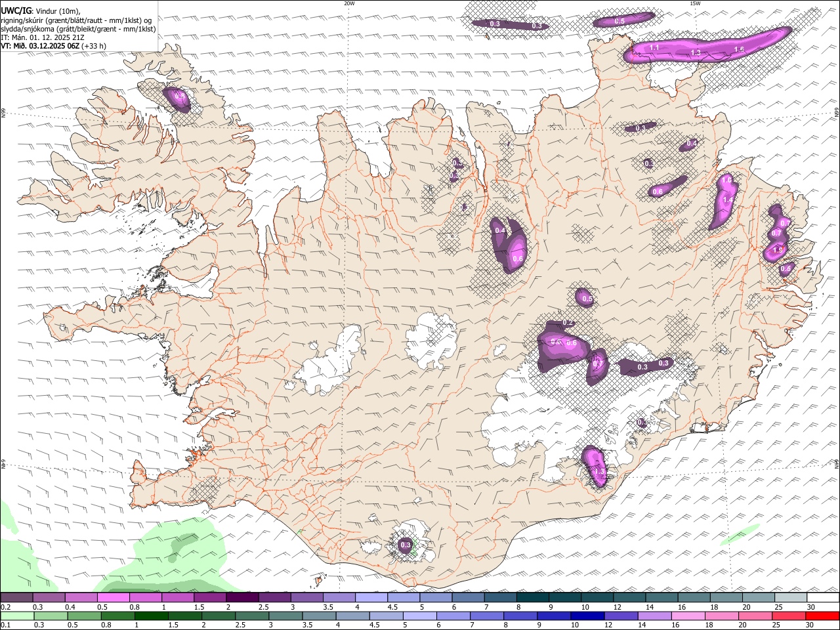Image resolution: width=840 pixels, height=630 pixels.
Task: Click the '1.4' snowfall value in the northeast
Action: 727,200
